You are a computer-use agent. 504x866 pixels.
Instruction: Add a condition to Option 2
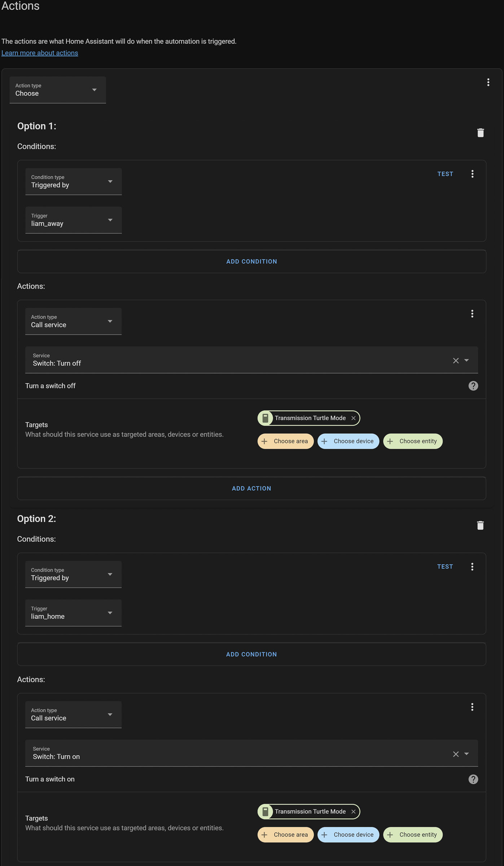coord(251,654)
